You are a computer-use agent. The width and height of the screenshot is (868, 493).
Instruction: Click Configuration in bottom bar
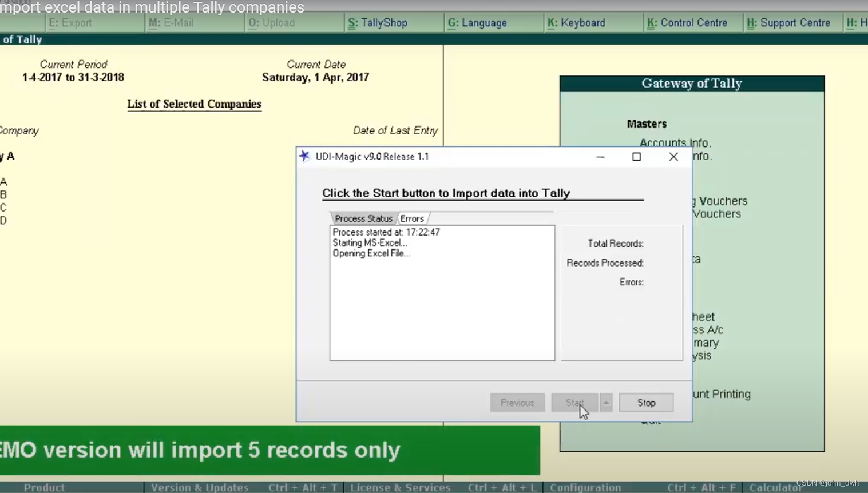(585, 487)
